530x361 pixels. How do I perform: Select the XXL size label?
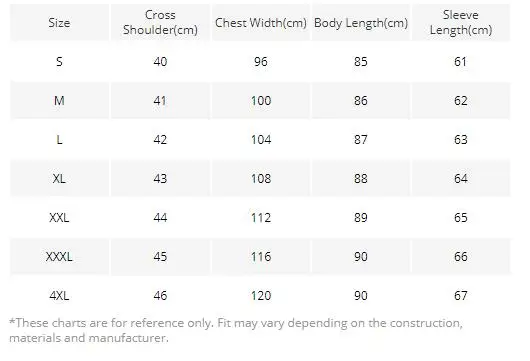pos(59,217)
